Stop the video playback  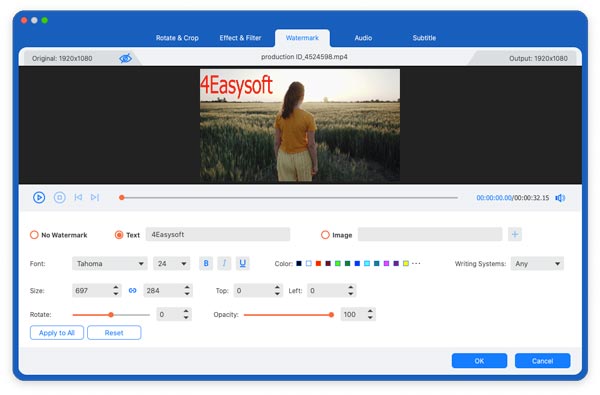(59, 198)
